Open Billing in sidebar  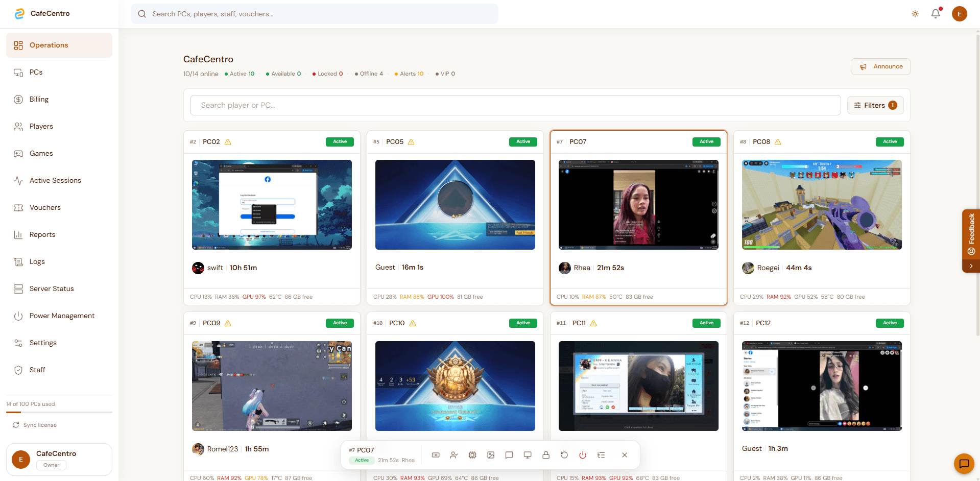[59, 99]
